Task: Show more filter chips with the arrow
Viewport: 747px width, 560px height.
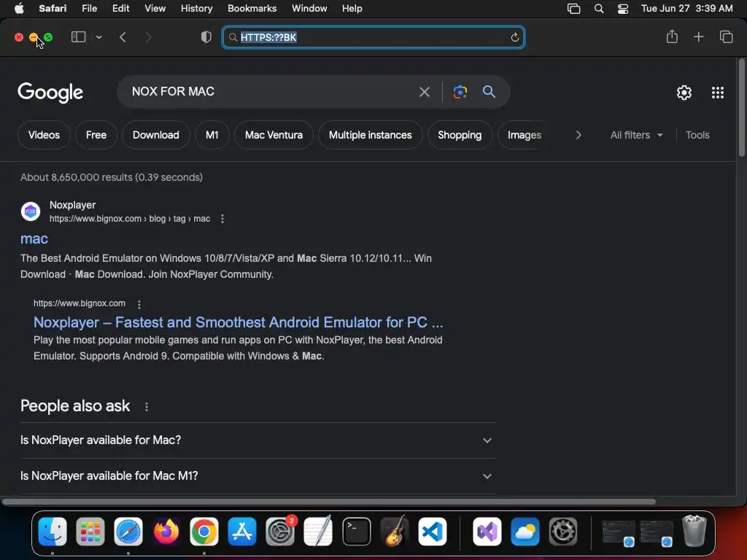Action: tap(578, 135)
